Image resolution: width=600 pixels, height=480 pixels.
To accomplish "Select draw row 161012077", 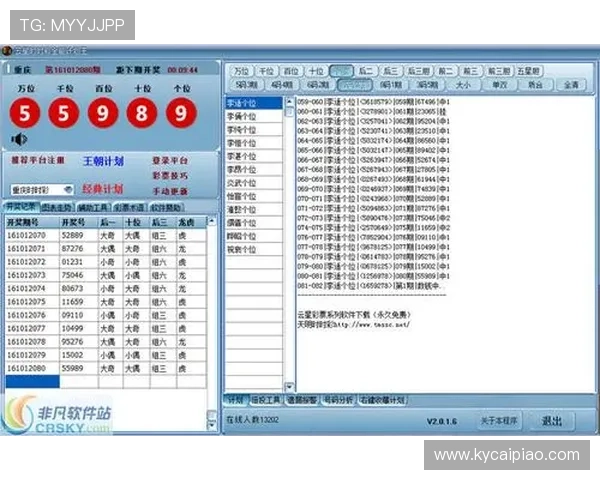I will point(106,328).
